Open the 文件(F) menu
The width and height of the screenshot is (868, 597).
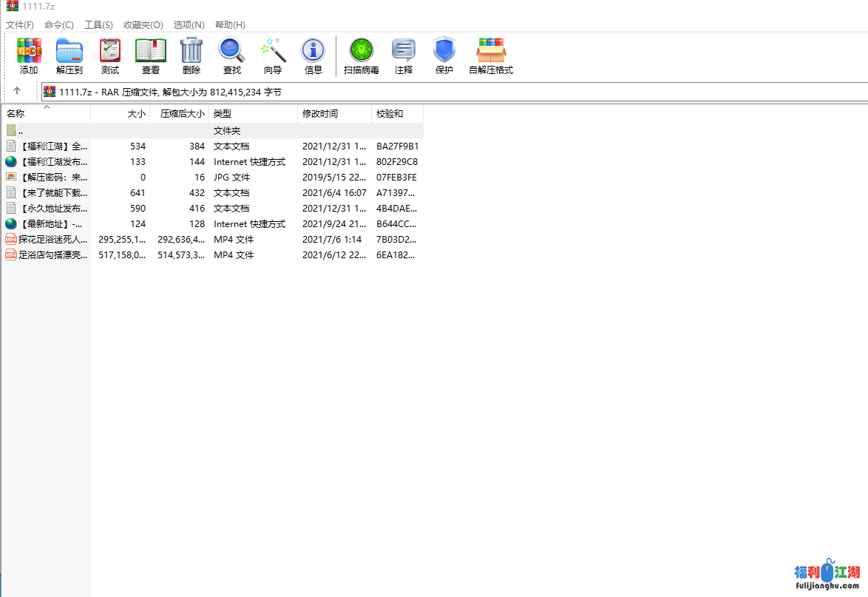tap(20, 25)
